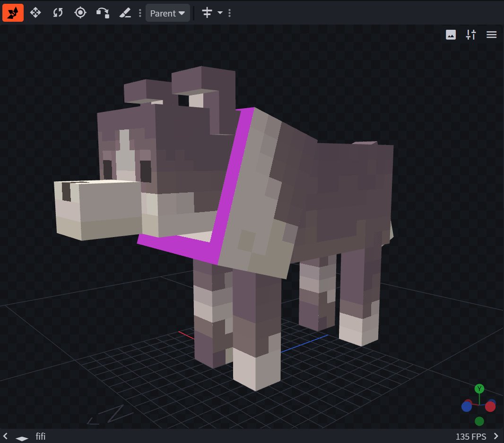
Task: Open the reference image icon in viewport
Action: tap(451, 34)
